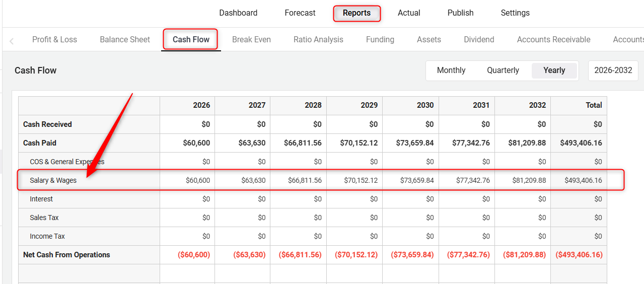Click Salary & Wages total $493,406.16
The image size is (644, 284).
coord(583,180)
